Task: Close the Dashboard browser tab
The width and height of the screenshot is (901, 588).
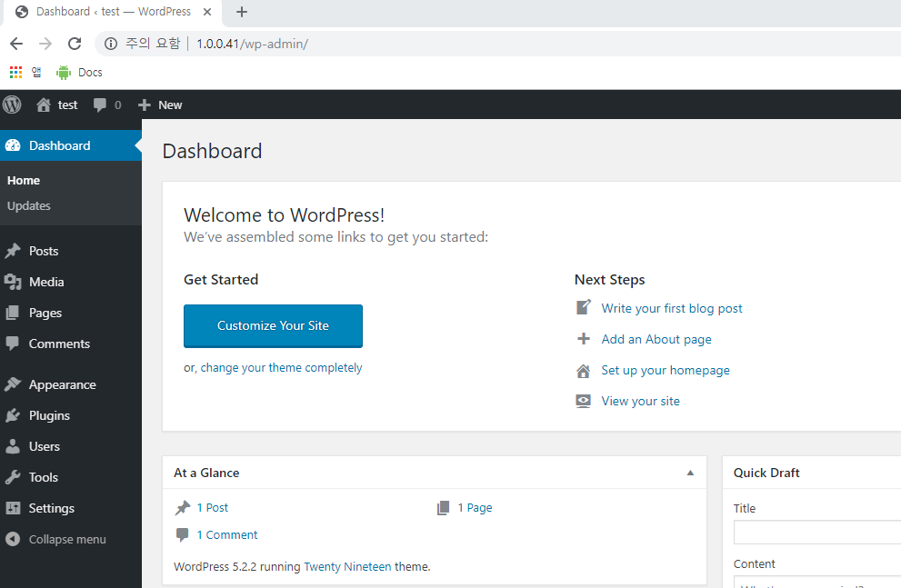Action: click(x=207, y=12)
